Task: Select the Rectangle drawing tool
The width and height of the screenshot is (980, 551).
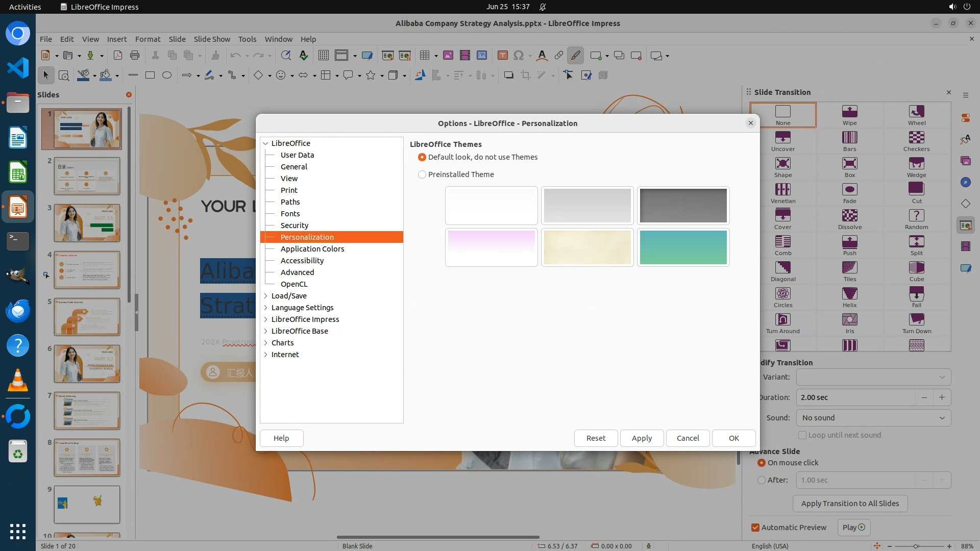Action: click(150, 76)
